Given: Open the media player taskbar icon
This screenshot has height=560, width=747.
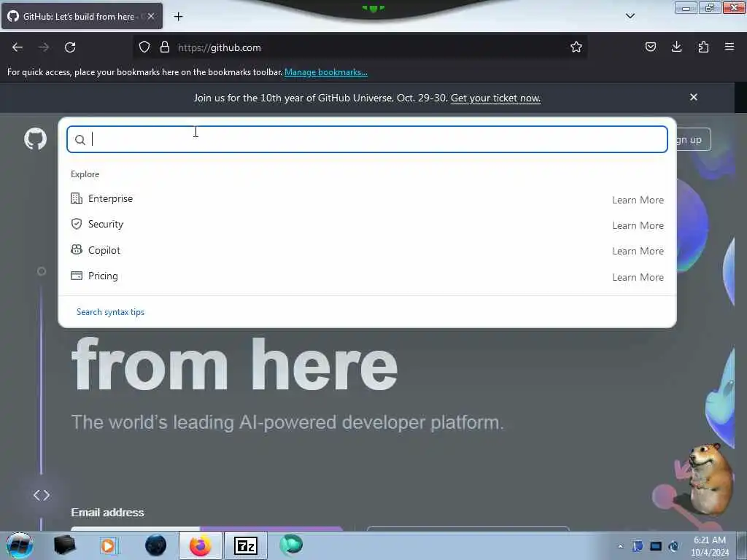Looking at the screenshot, I should tap(109, 545).
